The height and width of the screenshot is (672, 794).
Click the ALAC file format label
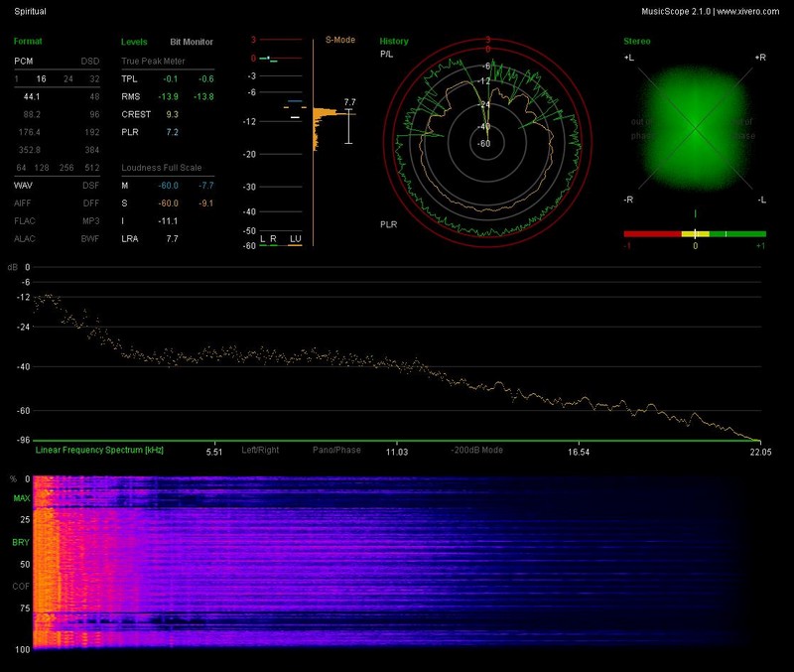25,238
